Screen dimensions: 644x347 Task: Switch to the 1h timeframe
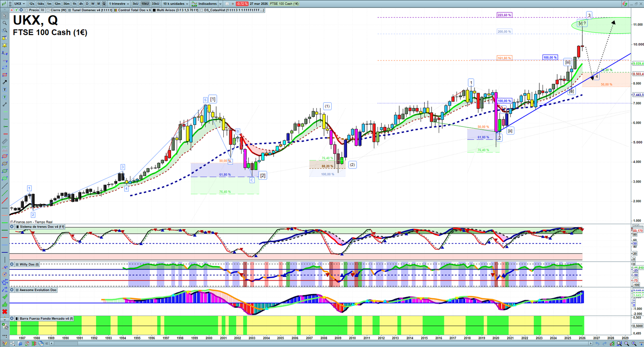click(74, 4)
